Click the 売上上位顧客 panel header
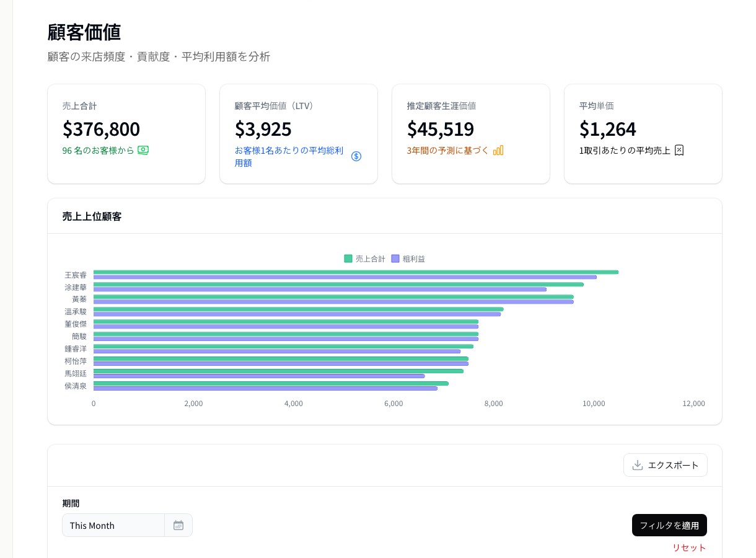 (x=92, y=216)
